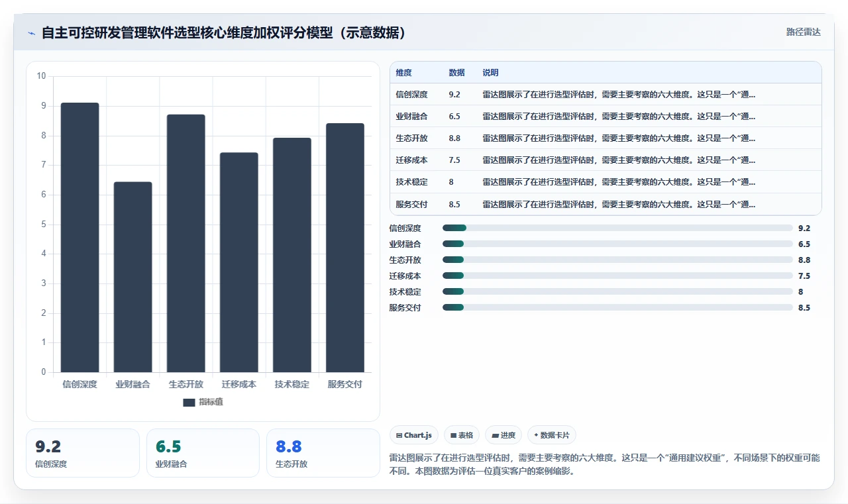Click the 路径雷达 label in header

[803, 32]
